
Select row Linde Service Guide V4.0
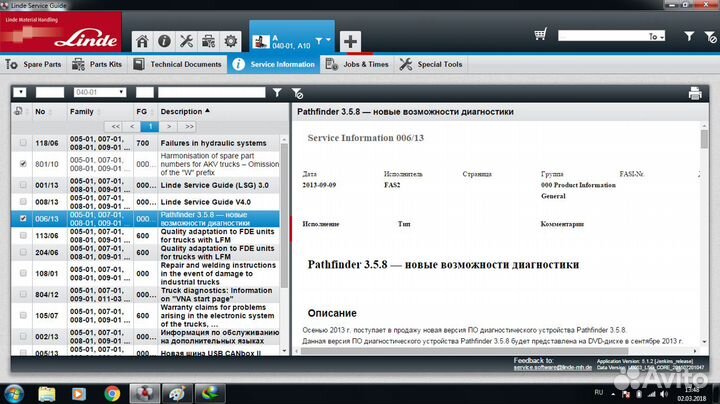[x=146, y=202]
